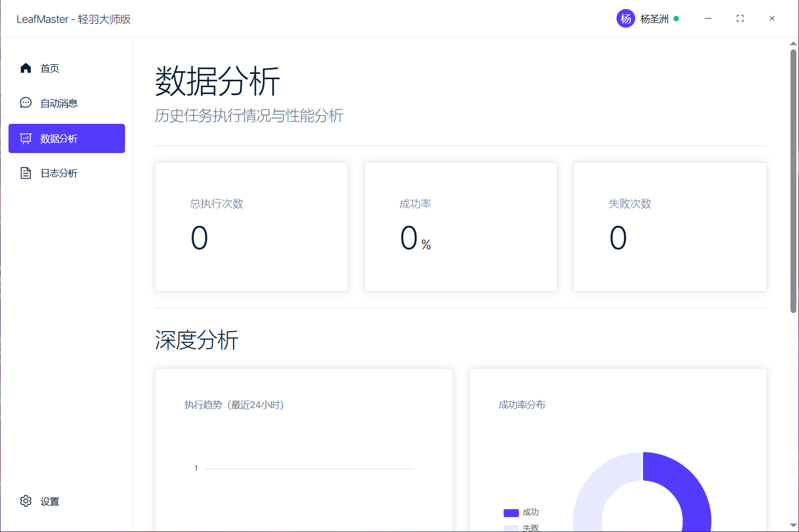Screen dimensions: 799x532
Task: Toggle the 失败 legend color box
Action: tap(511, 528)
